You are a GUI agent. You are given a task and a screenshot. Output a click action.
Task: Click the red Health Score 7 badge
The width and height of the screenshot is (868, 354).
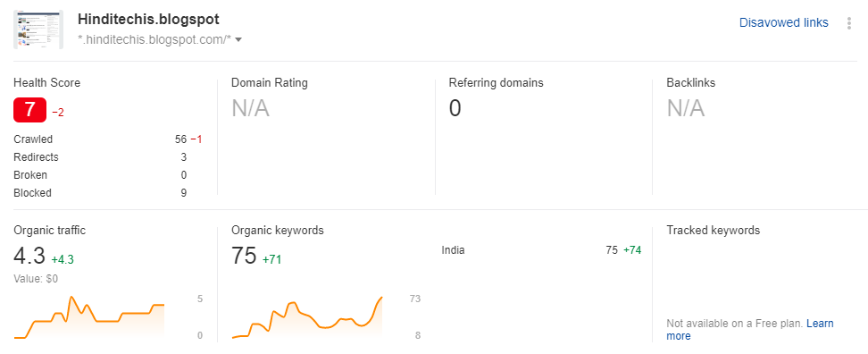point(29,110)
